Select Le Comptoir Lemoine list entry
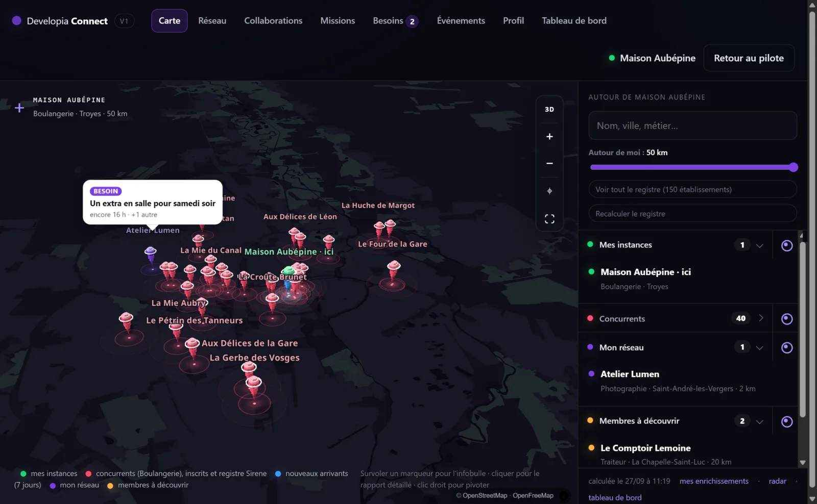The height and width of the screenshot is (504, 817). [x=687, y=454]
